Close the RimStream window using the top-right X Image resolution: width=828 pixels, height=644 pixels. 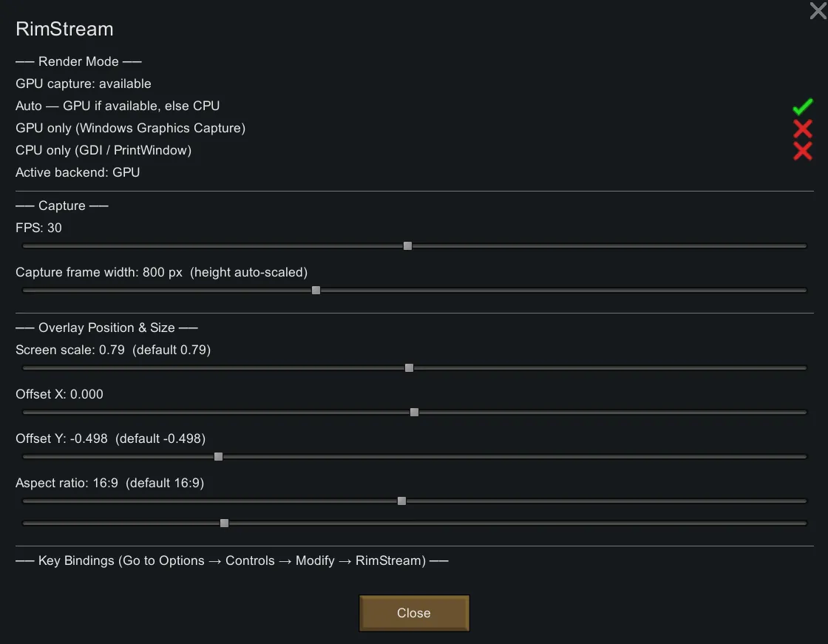pyautogui.click(x=818, y=11)
